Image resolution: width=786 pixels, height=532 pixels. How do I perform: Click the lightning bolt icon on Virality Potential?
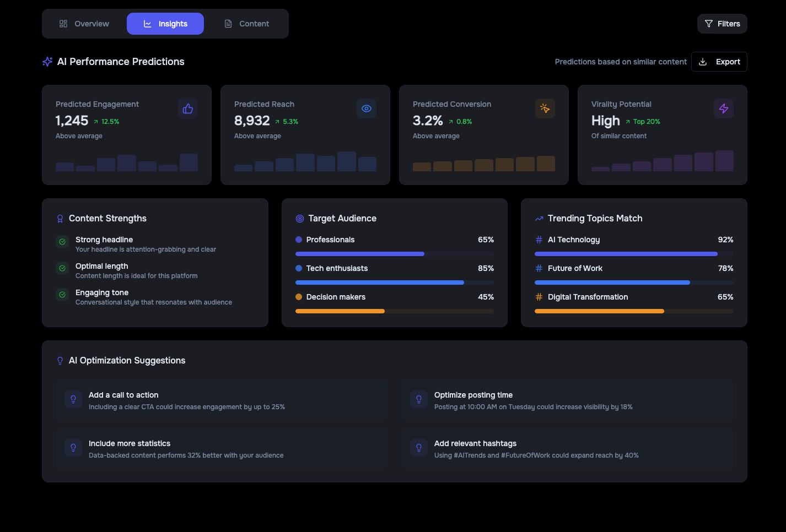pos(724,108)
